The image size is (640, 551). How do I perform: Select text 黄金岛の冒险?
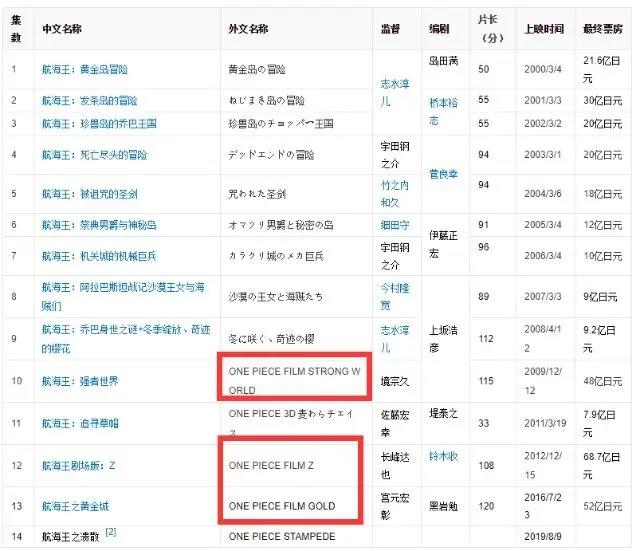coord(257,69)
